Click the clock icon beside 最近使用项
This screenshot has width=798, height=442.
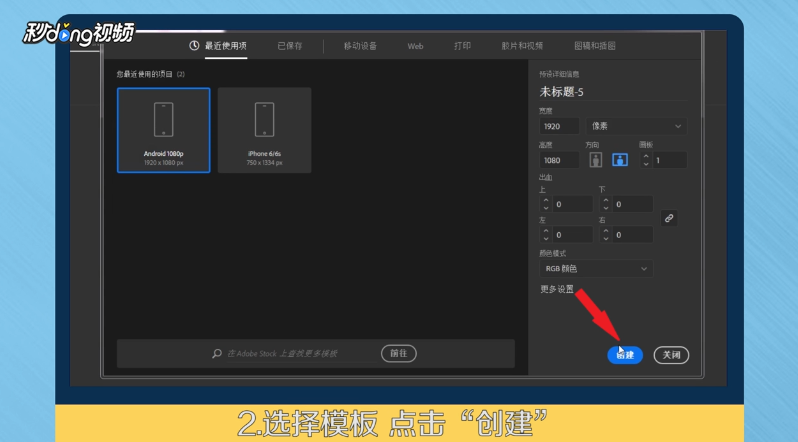pyautogui.click(x=194, y=46)
